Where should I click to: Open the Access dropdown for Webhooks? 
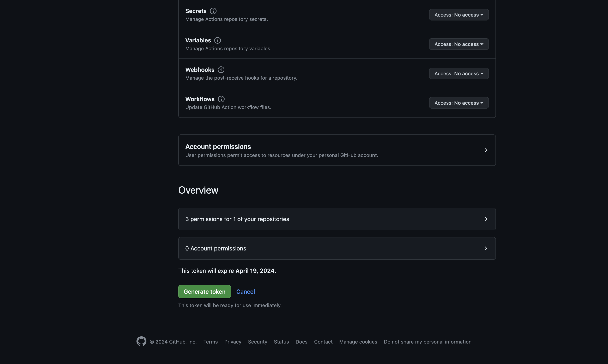pyautogui.click(x=459, y=73)
